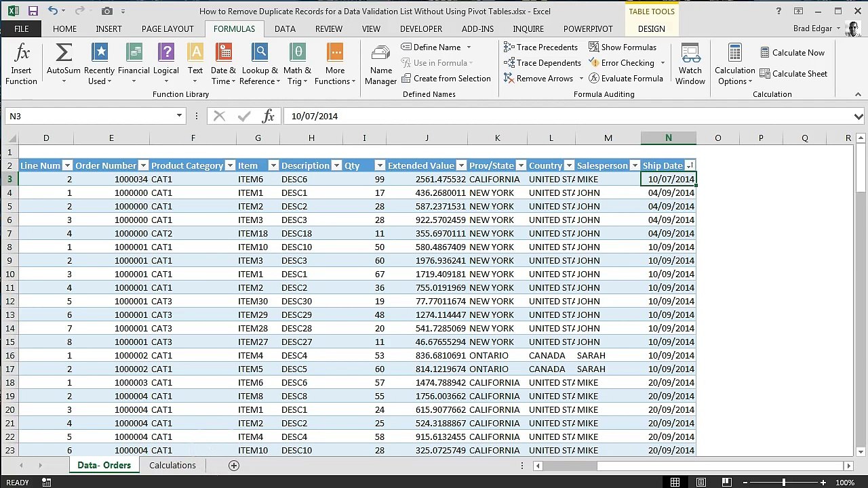Screen dimensions: 868x488
Task: Click the AutoSum sigma icon
Action: [64, 53]
